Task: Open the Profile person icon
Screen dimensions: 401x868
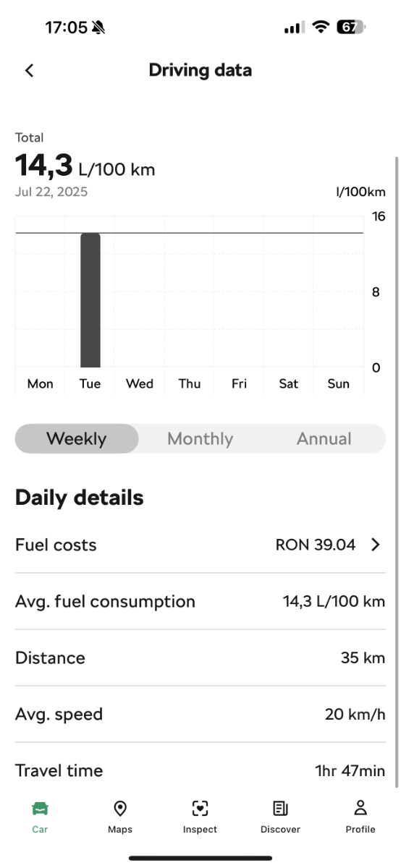Action: pyautogui.click(x=360, y=808)
